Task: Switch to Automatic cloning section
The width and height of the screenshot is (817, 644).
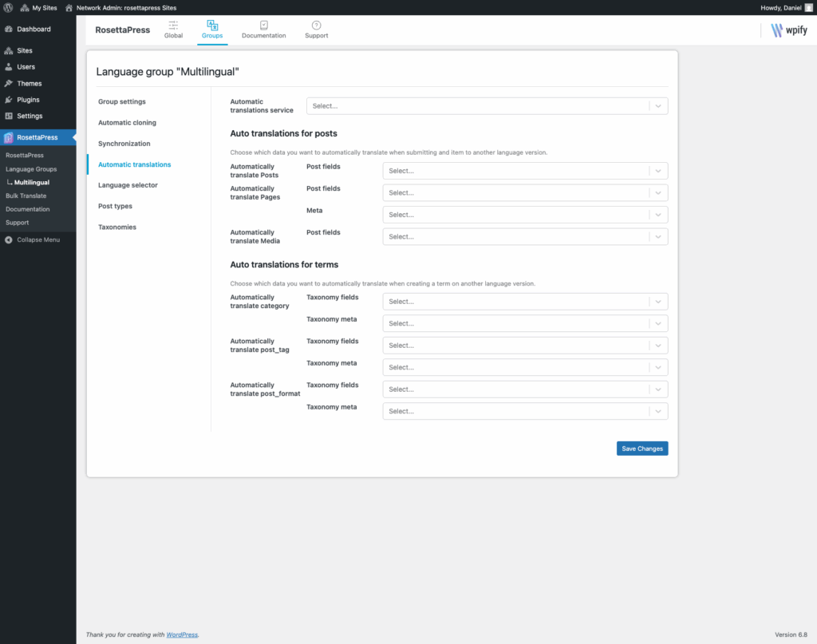Action: (127, 122)
